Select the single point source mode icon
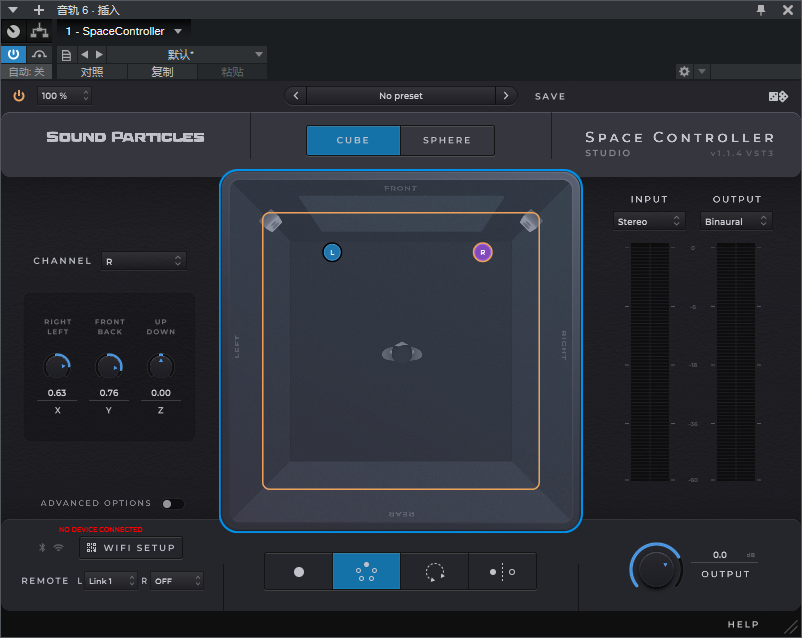The image size is (802, 638). (x=299, y=571)
